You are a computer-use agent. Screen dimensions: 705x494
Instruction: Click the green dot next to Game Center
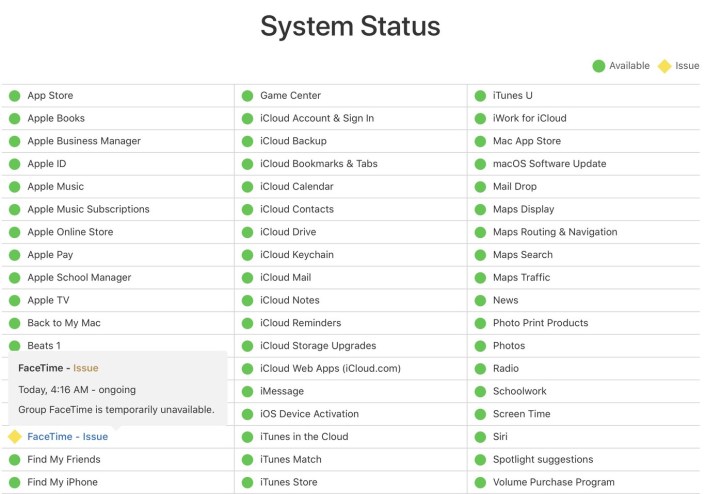coord(247,96)
